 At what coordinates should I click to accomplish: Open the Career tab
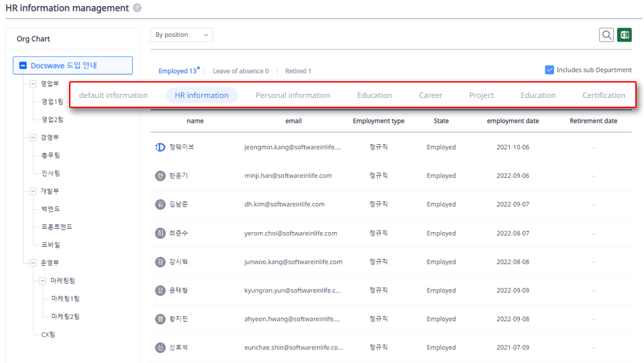tap(431, 95)
